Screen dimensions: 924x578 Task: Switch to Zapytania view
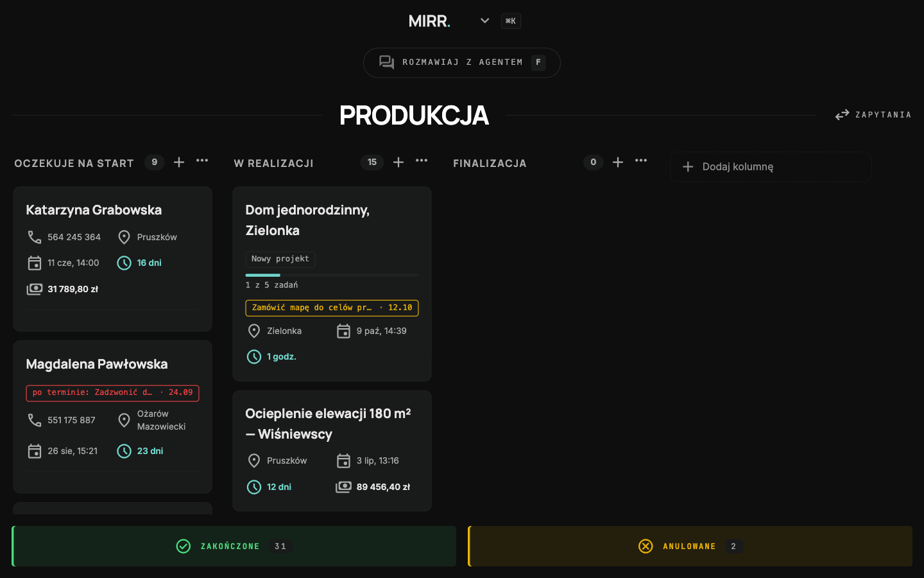(x=873, y=115)
